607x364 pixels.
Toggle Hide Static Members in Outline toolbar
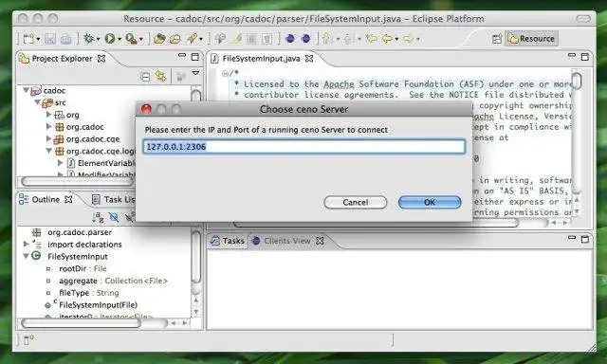130,217
